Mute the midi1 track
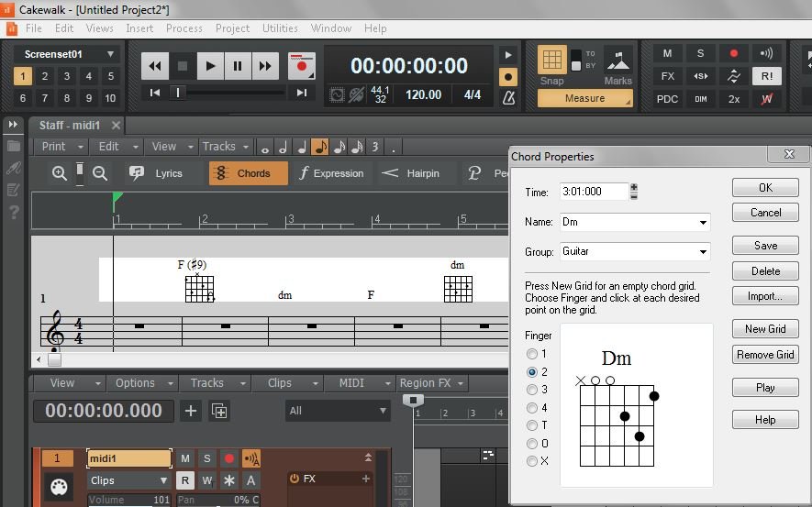 pyautogui.click(x=185, y=458)
